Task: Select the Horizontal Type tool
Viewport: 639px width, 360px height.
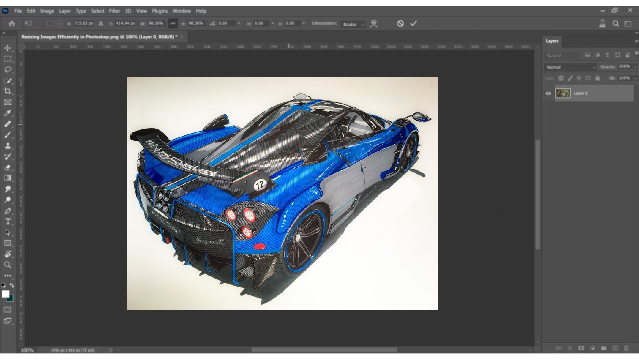Action: pos(8,222)
